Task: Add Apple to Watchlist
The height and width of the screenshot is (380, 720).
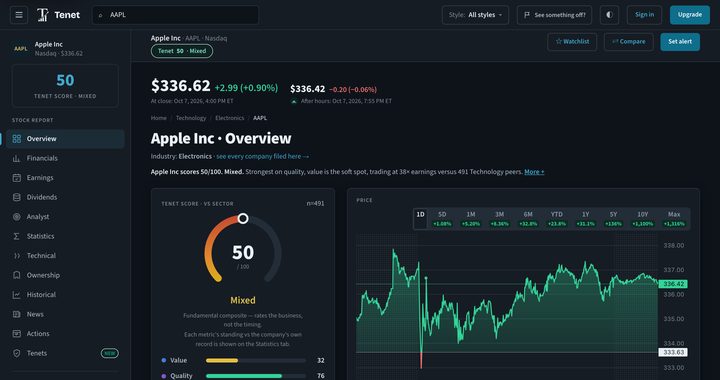Action: click(x=572, y=42)
